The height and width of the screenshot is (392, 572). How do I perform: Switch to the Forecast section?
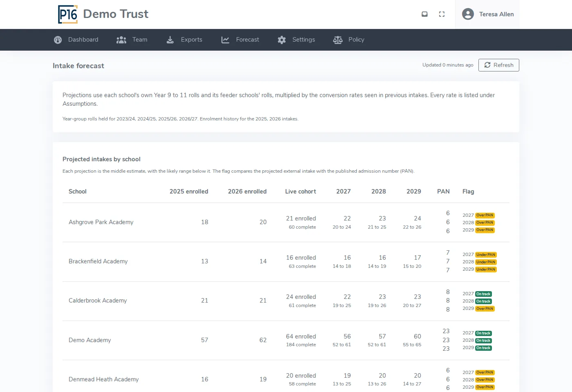240,40
